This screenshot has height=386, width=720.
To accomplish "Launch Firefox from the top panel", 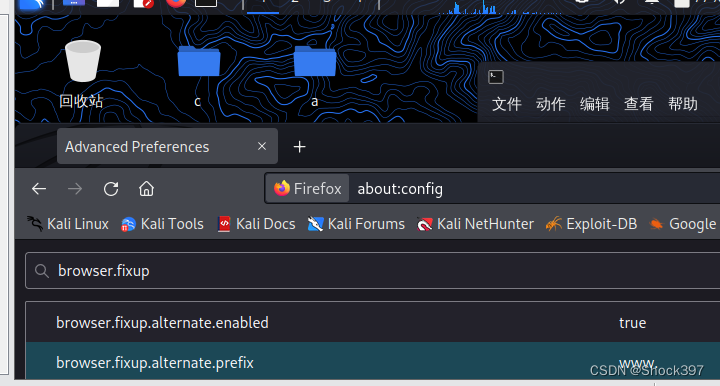I will click(175, 3).
